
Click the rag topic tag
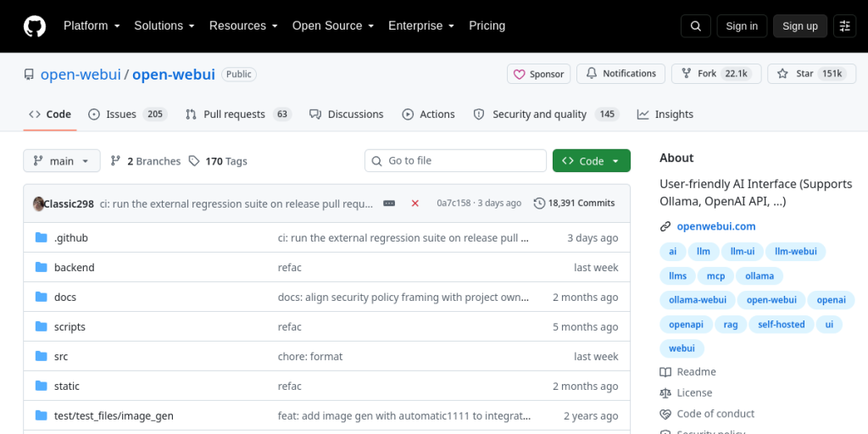[x=730, y=325]
